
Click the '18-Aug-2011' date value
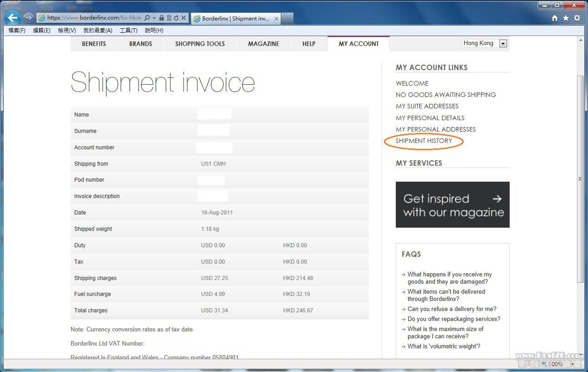coord(217,213)
